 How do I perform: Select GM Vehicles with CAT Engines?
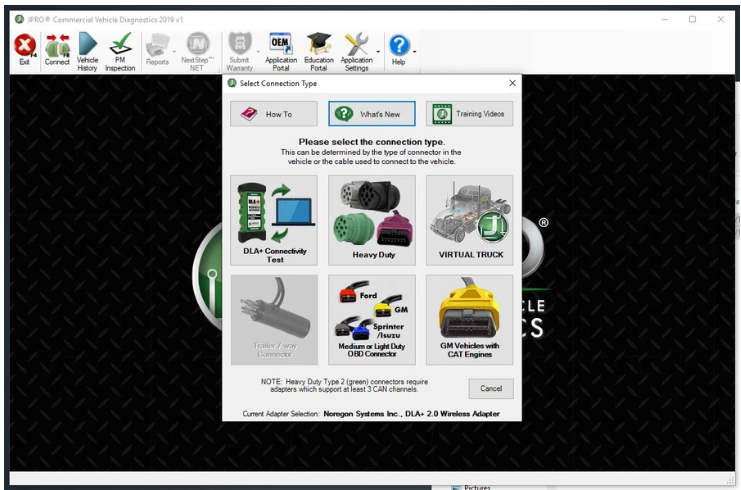[469, 320]
